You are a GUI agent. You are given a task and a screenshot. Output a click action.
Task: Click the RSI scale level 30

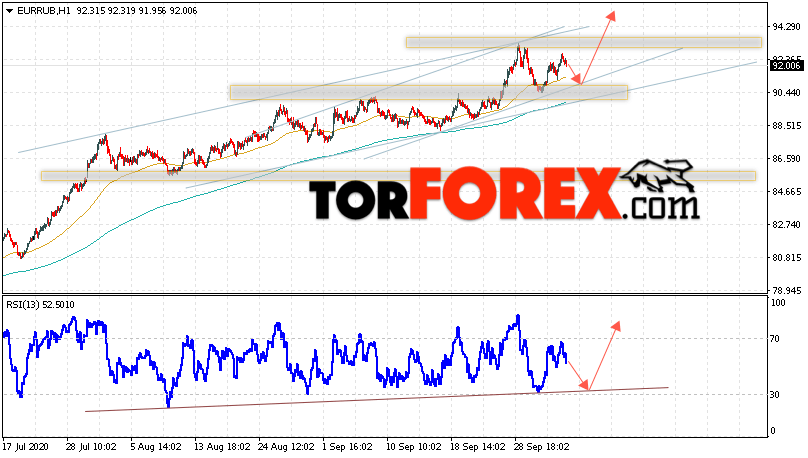776,395
